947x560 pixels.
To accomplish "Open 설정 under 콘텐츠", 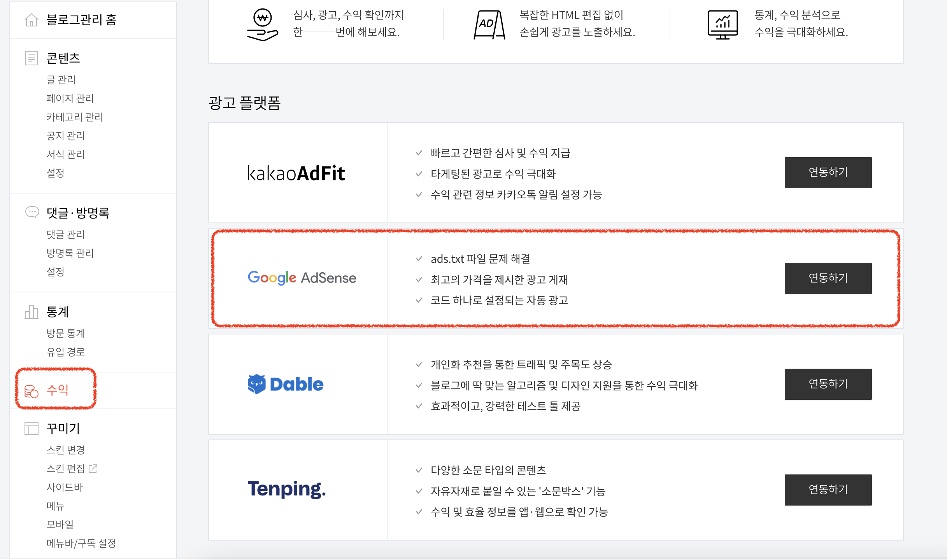I will point(56,173).
